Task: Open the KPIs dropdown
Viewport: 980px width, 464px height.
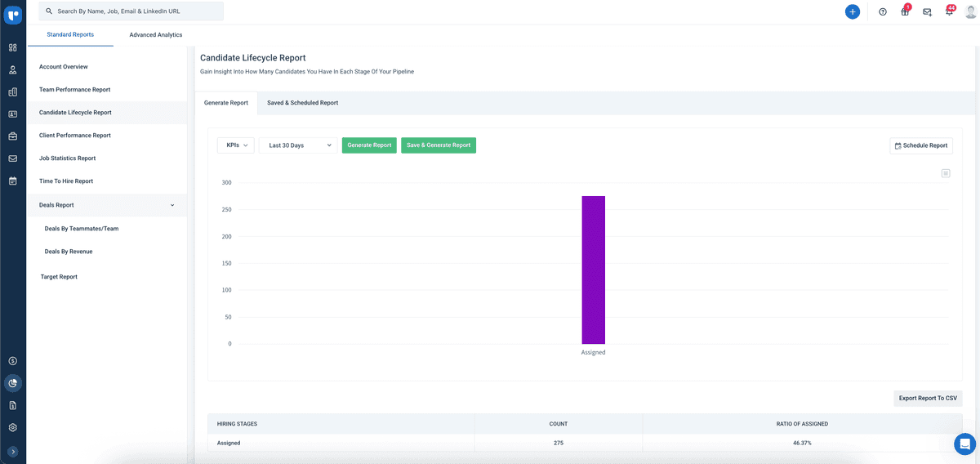Action: [235, 145]
